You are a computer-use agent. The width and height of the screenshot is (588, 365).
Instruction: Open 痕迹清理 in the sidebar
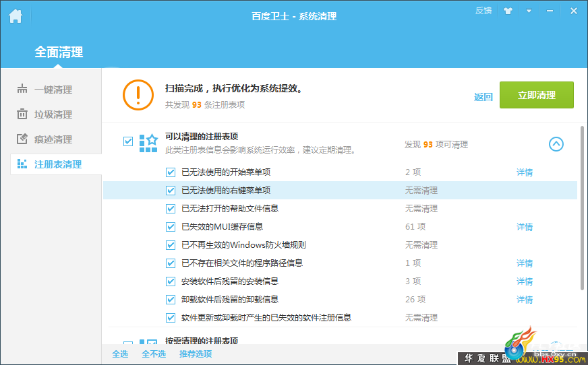pyautogui.click(x=53, y=139)
